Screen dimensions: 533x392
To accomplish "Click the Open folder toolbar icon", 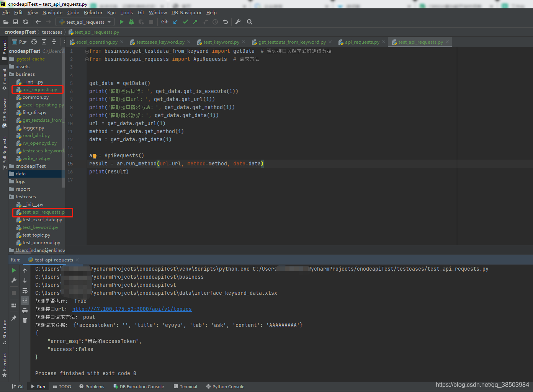I will click(x=6, y=22).
